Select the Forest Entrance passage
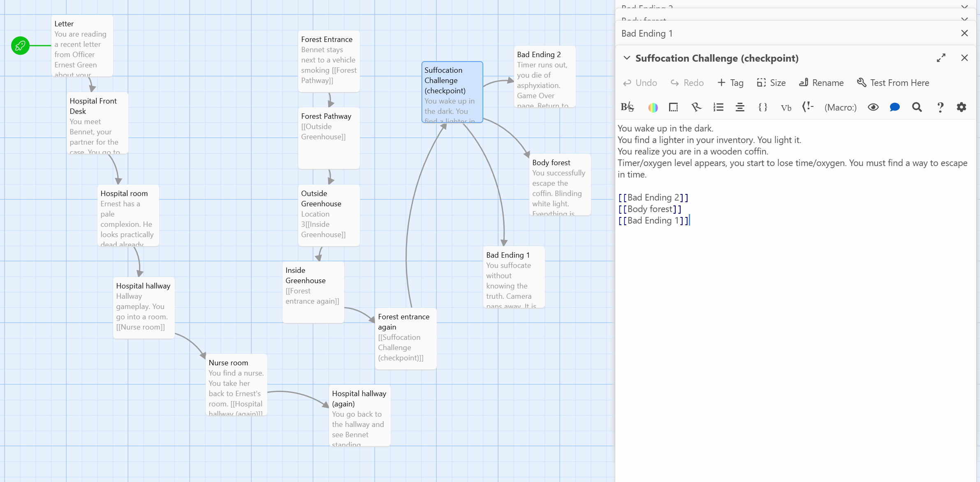The width and height of the screenshot is (980, 482). [x=329, y=61]
